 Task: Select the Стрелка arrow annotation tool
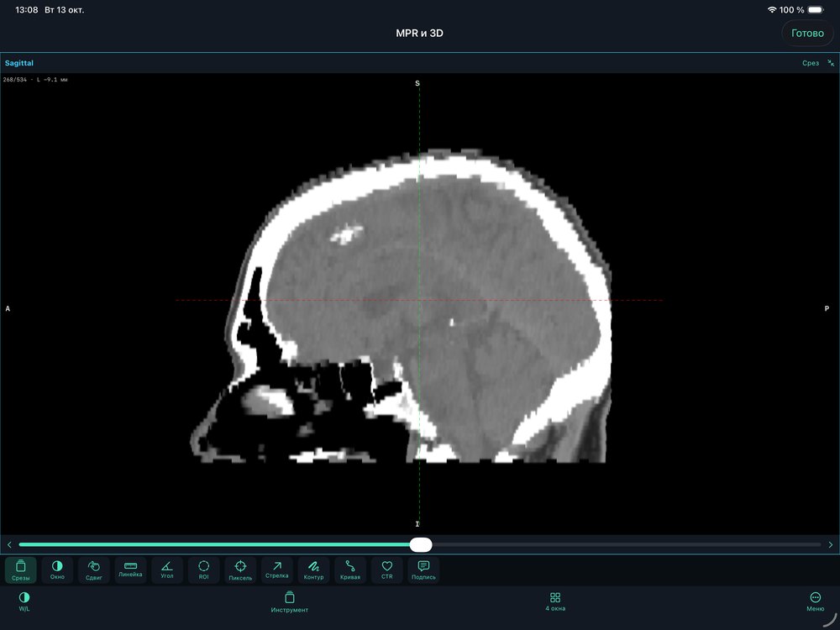click(x=277, y=570)
